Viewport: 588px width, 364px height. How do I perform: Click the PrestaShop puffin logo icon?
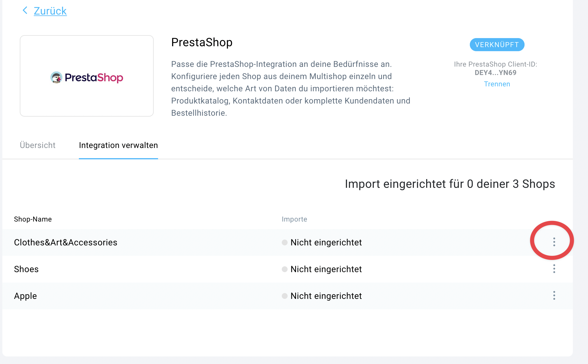[x=56, y=77]
